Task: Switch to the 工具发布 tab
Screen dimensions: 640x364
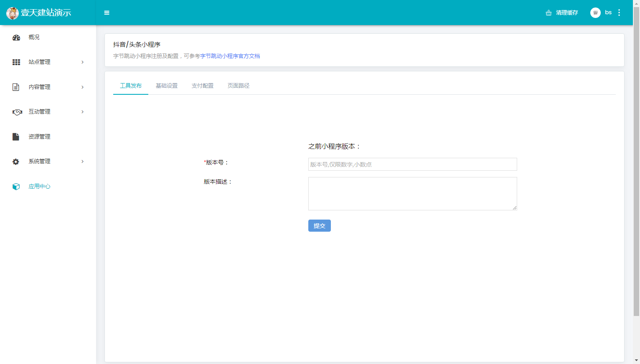Action: (x=131, y=86)
